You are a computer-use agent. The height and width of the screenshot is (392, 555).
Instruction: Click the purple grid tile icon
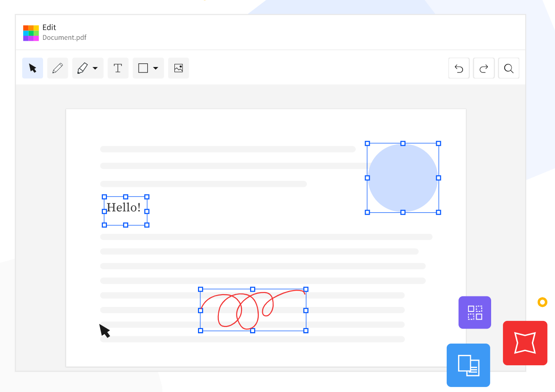click(x=475, y=312)
